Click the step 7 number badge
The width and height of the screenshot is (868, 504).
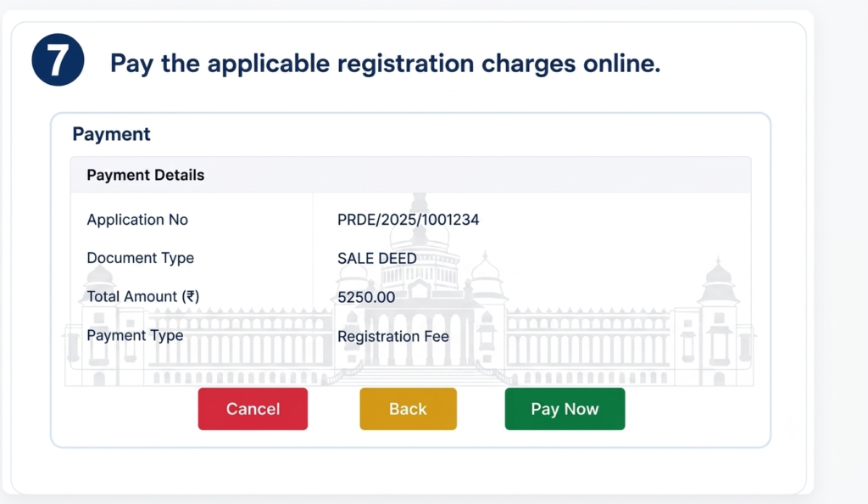coord(58,59)
